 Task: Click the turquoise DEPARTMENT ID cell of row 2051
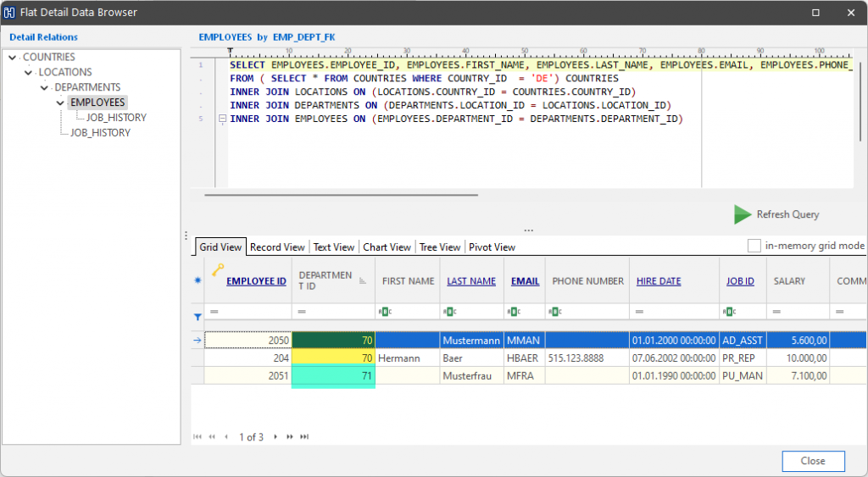point(333,375)
